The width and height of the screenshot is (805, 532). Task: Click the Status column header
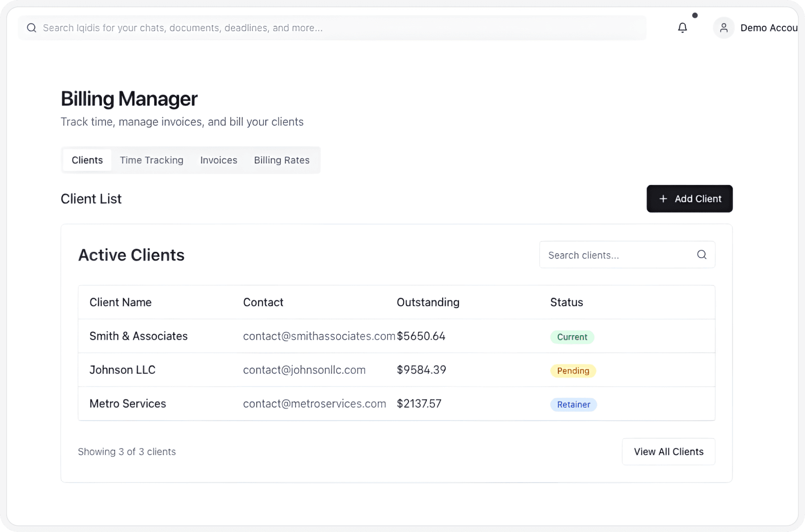(x=566, y=302)
